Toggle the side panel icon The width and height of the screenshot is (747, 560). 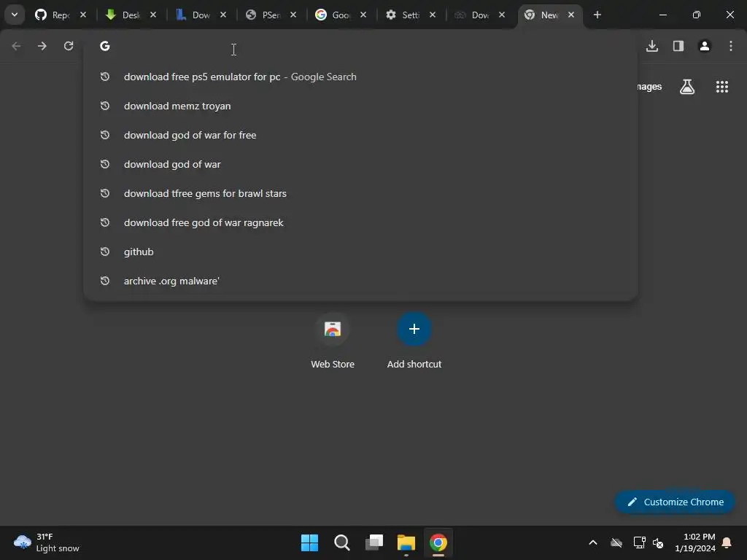point(678,46)
